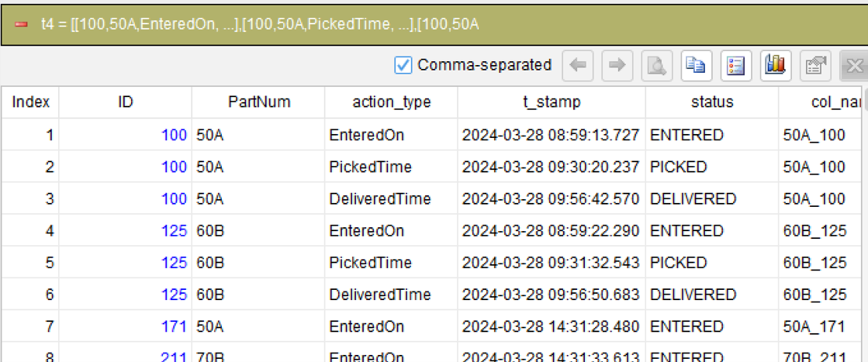Image resolution: width=868 pixels, height=362 pixels.
Task: Click the Index column header
Action: click(x=31, y=102)
